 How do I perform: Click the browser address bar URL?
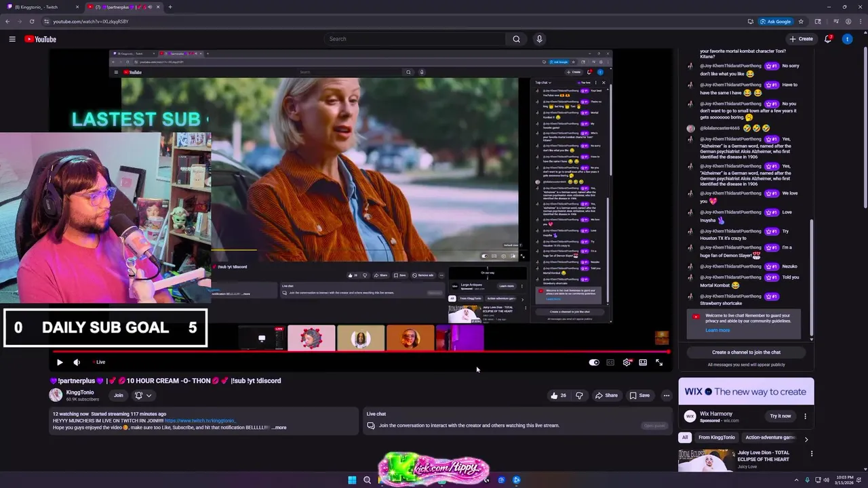(91, 22)
